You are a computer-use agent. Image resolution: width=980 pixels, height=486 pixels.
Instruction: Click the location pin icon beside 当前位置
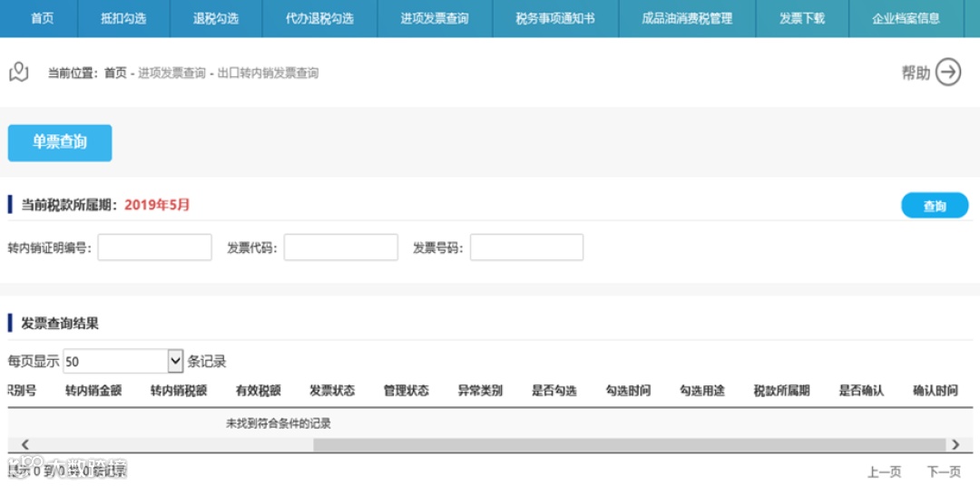(19, 73)
